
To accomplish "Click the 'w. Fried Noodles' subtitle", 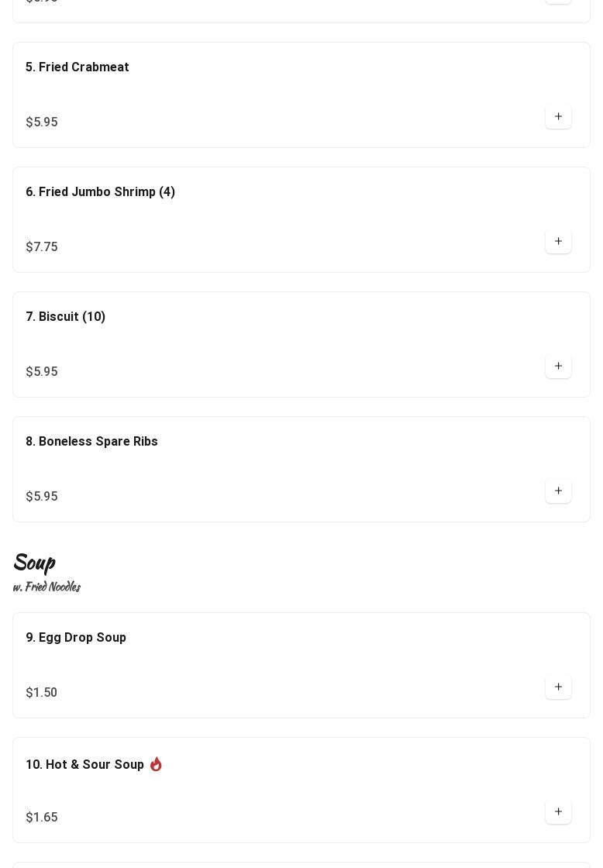I will pyautogui.click(x=47, y=587).
